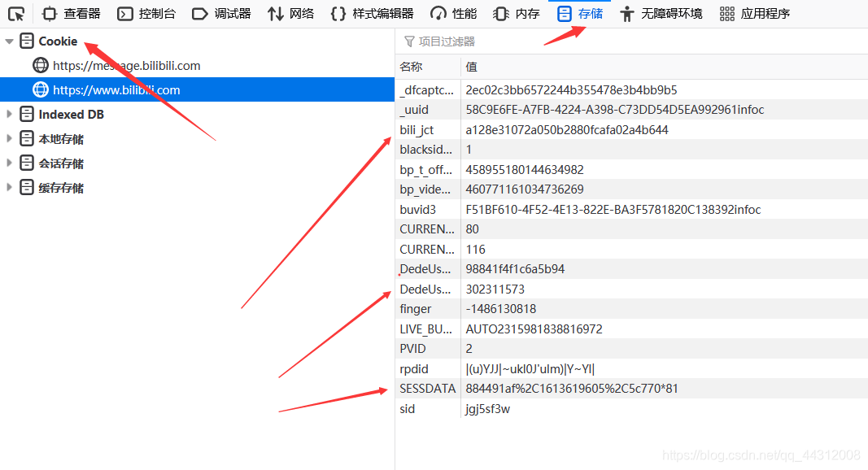868x470 pixels.
Task: Select the 存储 storage tab
Action: (x=579, y=13)
